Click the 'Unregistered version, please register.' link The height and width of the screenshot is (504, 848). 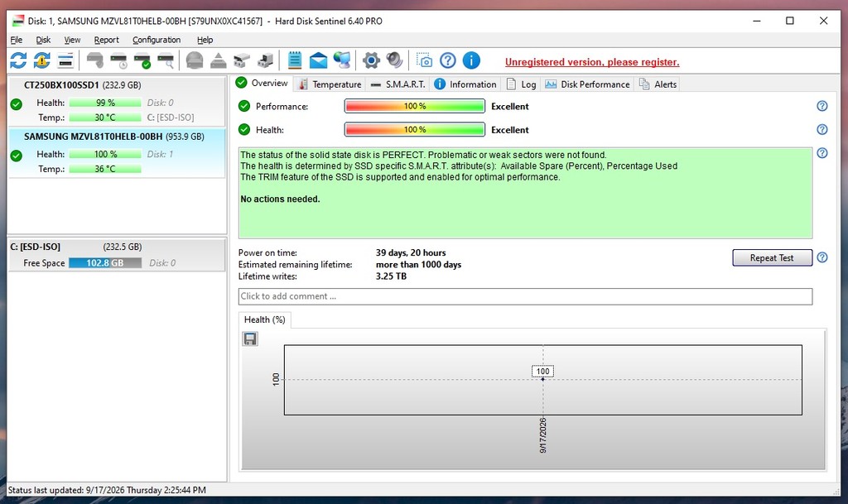pos(591,62)
